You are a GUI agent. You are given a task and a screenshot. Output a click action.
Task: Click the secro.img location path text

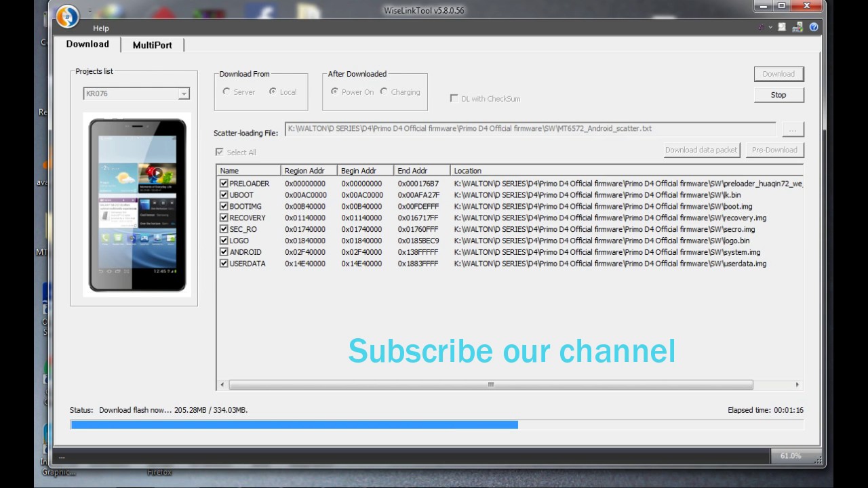604,229
